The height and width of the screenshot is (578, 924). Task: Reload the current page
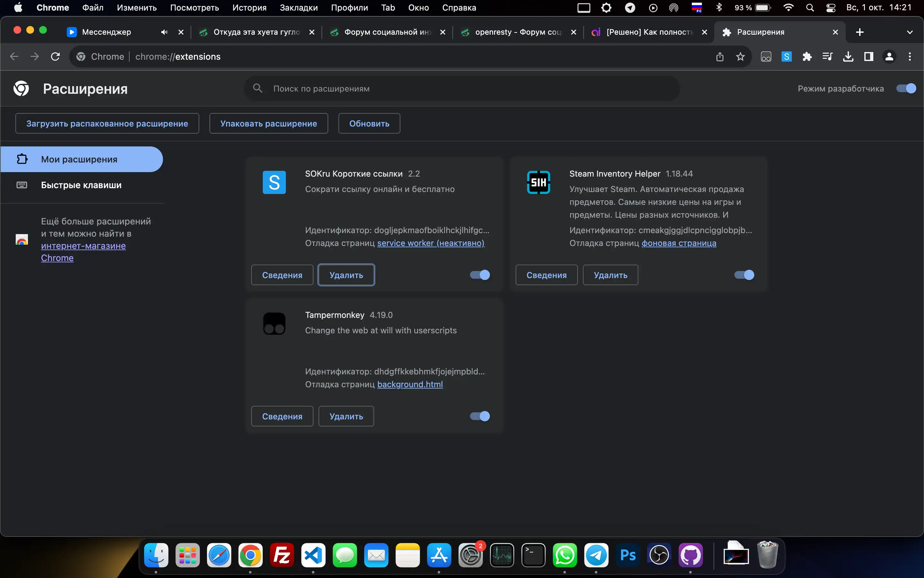(x=56, y=57)
